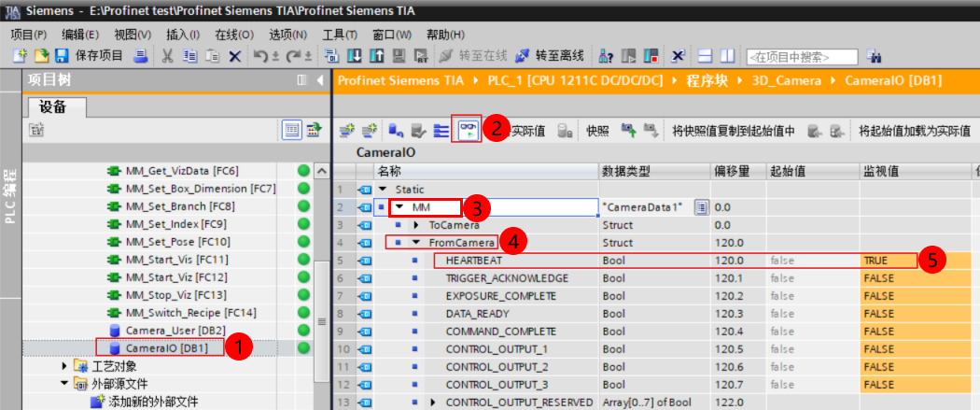The width and height of the screenshot is (980, 410).
Task: Click the upload from device icon
Action: pos(376,56)
